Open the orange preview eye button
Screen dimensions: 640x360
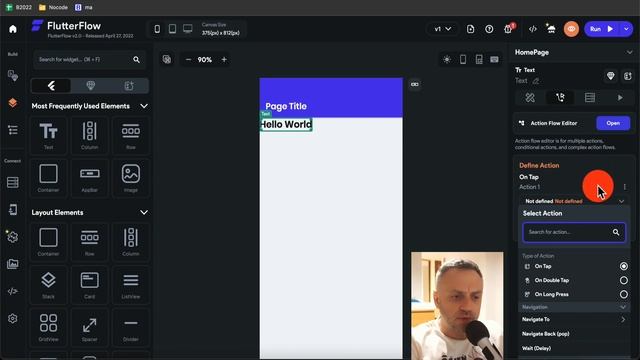click(x=571, y=29)
